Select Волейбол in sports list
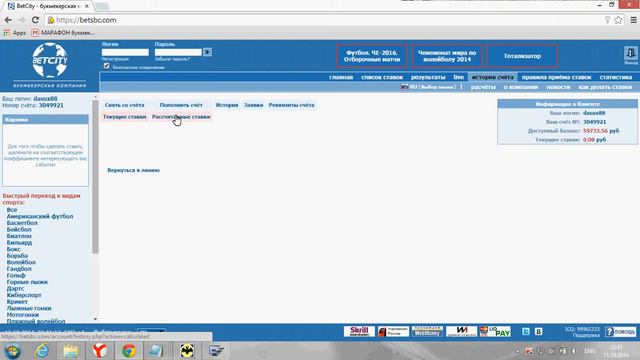 [21, 262]
